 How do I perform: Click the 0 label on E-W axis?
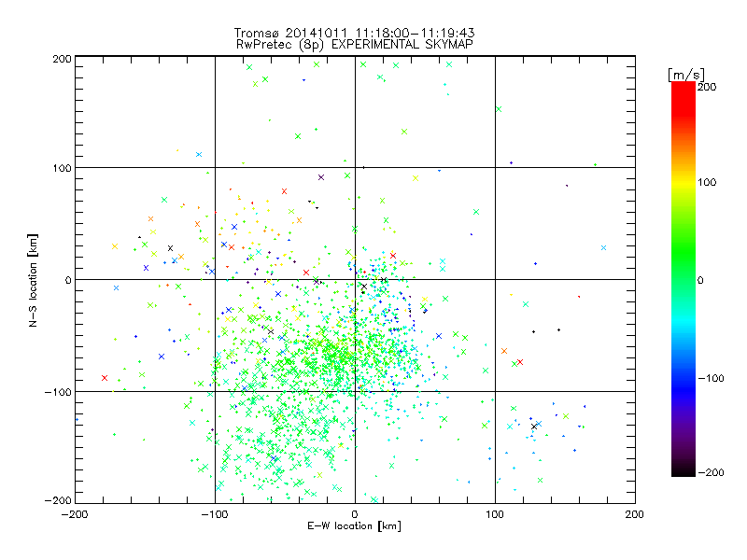[x=355, y=514]
